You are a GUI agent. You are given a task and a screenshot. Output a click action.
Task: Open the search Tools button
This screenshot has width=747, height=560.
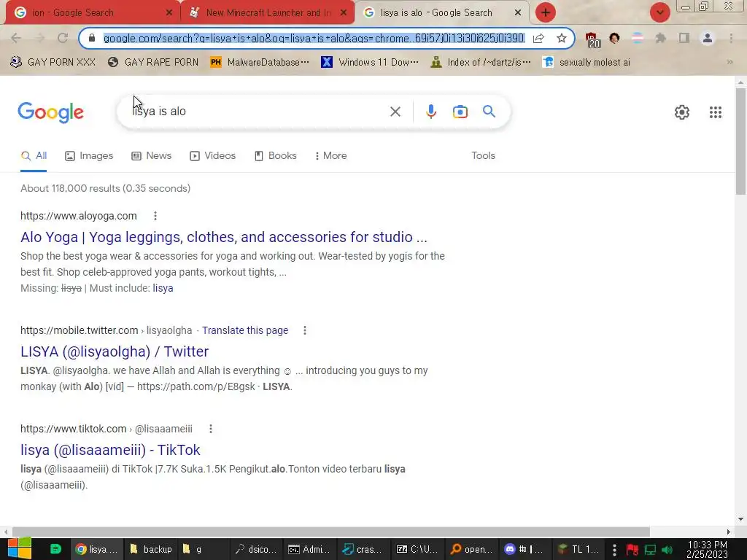[x=483, y=156]
